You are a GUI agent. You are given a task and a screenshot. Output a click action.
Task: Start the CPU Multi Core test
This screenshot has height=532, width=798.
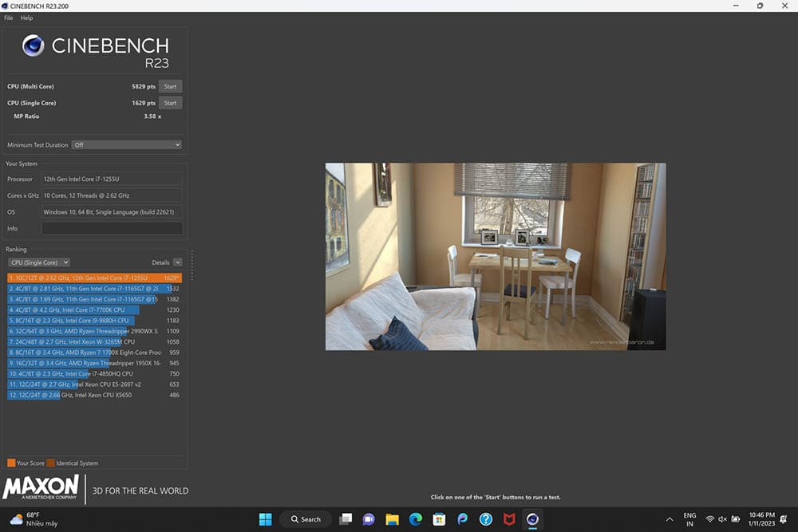[170, 86]
